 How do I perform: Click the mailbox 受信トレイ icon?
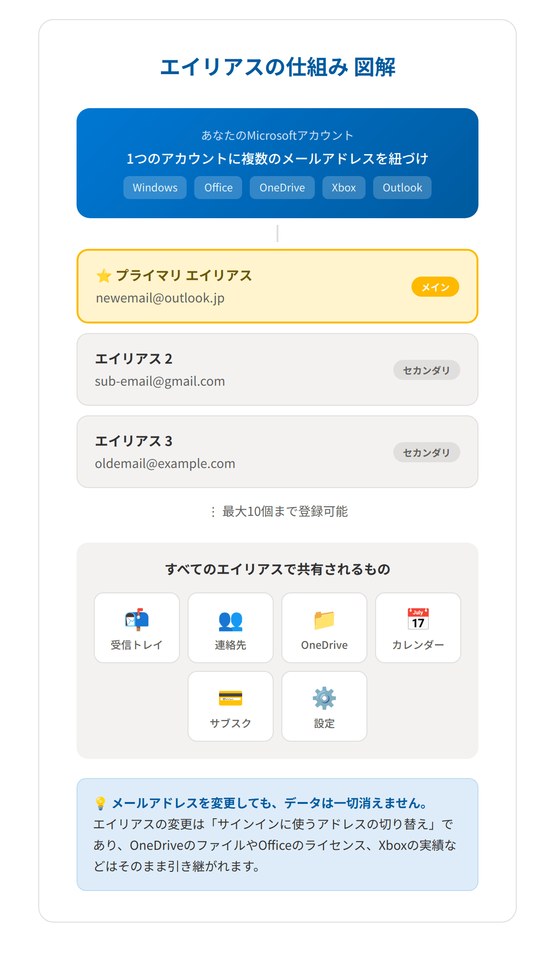(137, 620)
